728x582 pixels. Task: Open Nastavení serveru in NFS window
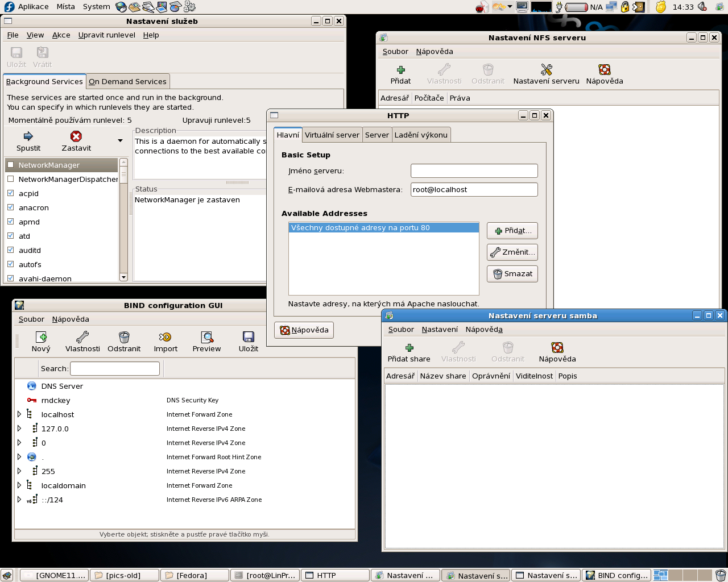pyautogui.click(x=546, y=74)
